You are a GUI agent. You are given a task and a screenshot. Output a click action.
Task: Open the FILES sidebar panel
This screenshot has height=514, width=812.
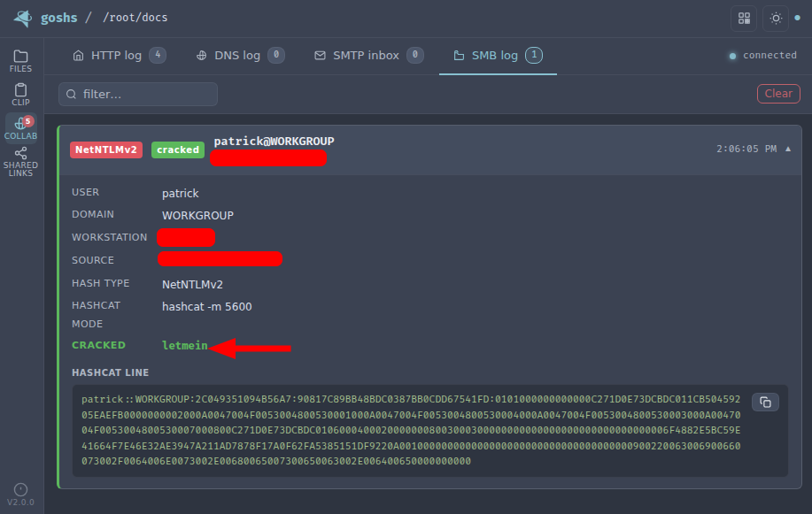pyautogui.click(x=19, y=61)
